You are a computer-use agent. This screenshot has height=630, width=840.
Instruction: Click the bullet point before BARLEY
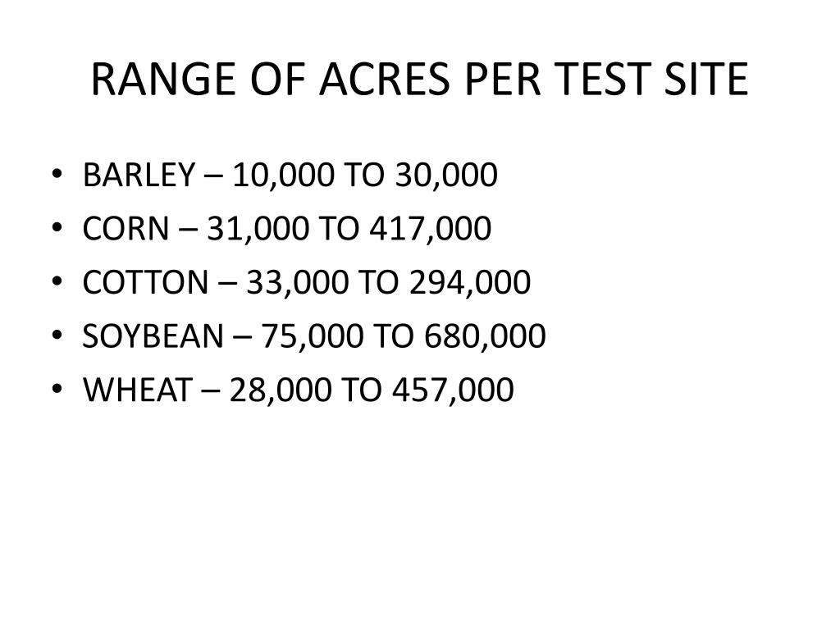tap(57, 174)
